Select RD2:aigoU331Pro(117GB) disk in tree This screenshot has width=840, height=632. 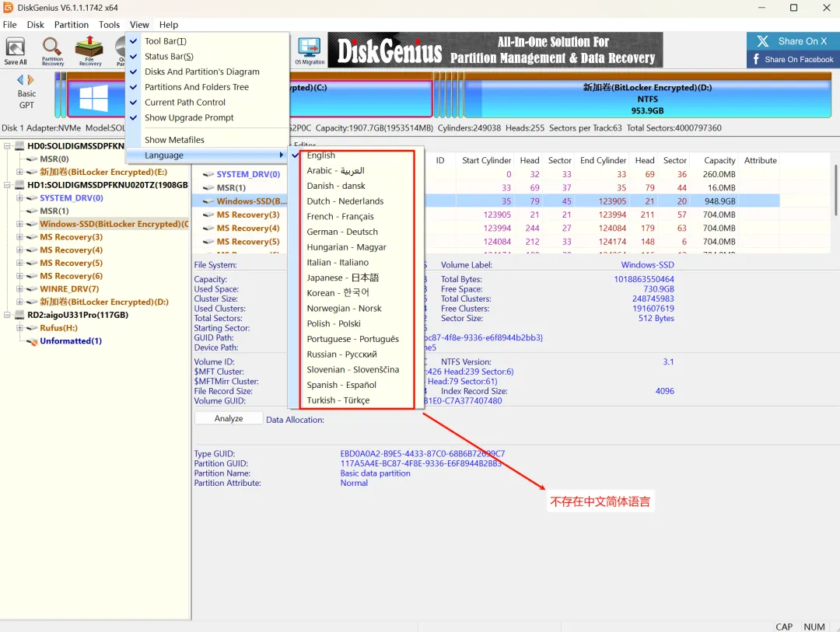[x=78, y=315]
